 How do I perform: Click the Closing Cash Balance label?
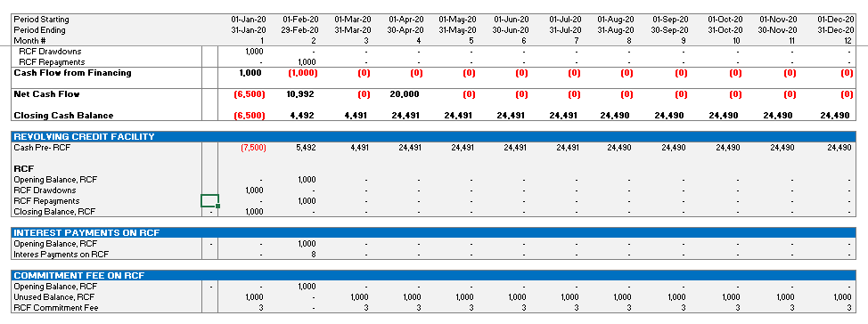(x=63, y=116)
